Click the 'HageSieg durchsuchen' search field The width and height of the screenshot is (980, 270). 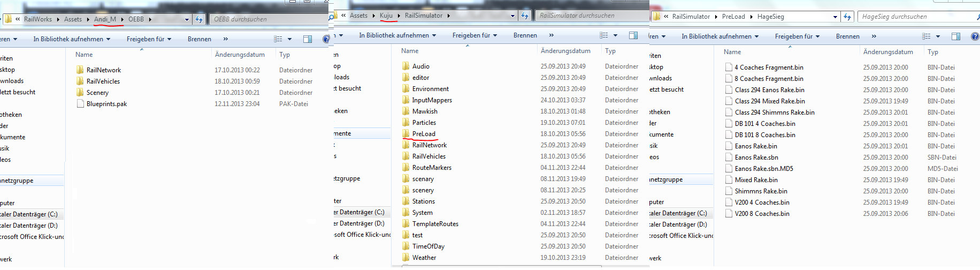[918, 17]
